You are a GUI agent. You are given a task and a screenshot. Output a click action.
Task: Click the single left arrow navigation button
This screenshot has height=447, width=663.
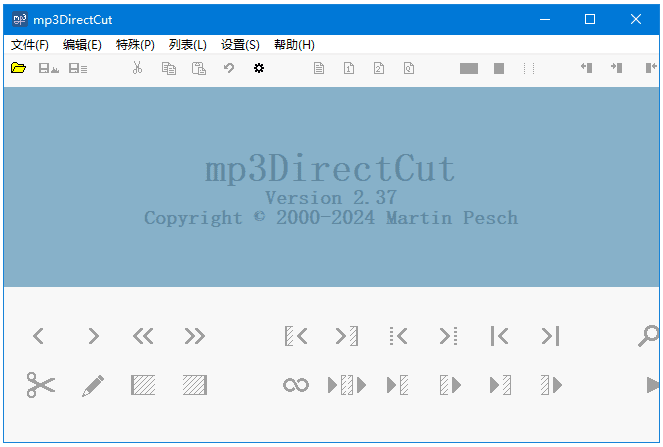click(x=39, y=337)
